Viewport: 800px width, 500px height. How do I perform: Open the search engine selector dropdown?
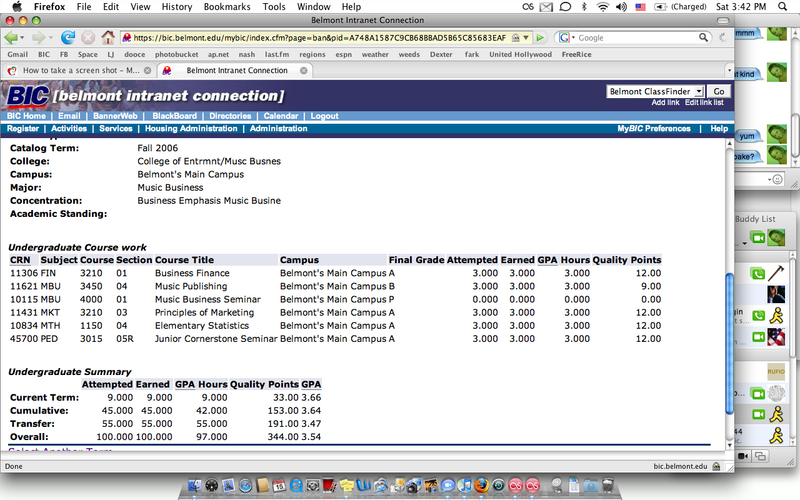[566, 37]
